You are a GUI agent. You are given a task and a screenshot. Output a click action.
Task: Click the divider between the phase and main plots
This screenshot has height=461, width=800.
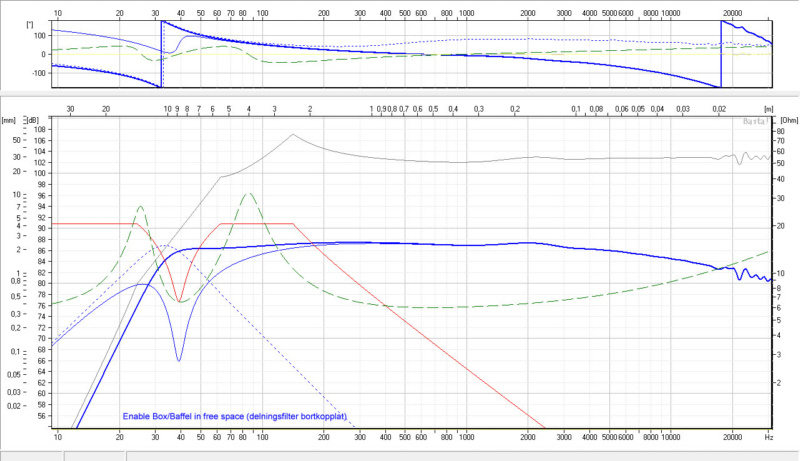(400, 95)
